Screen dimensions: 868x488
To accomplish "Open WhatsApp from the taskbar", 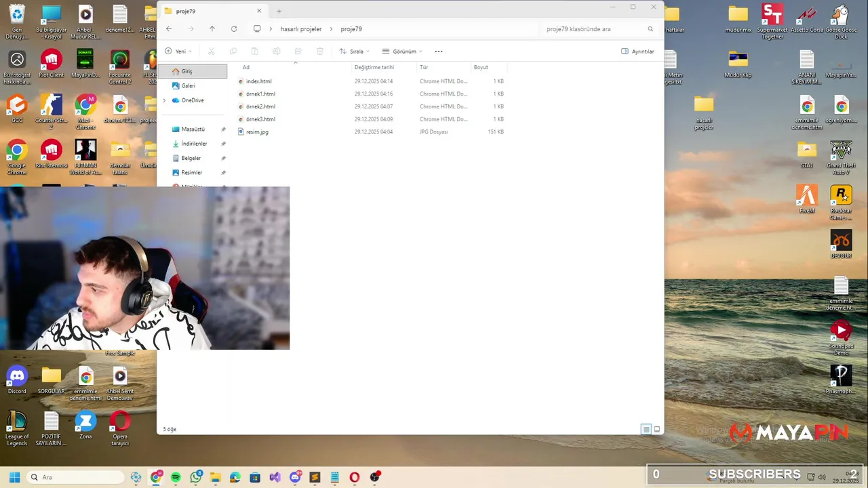I will 196,477.
